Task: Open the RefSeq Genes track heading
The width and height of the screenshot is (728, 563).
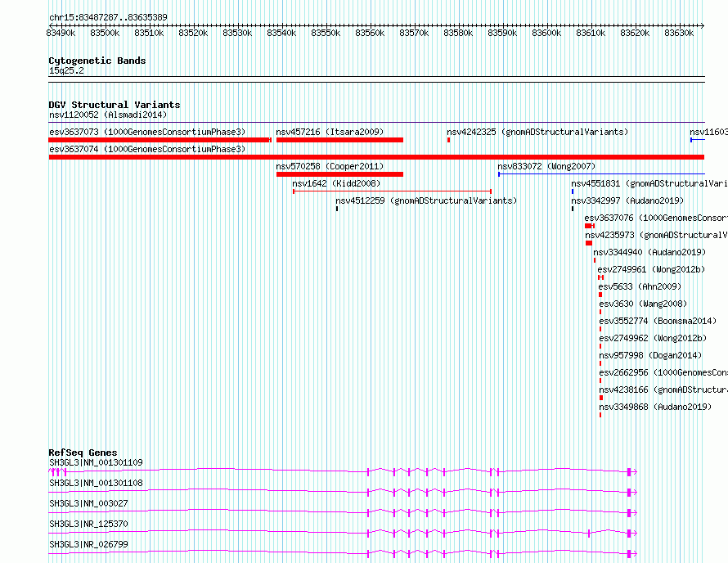Action: (x=83, y=453)
